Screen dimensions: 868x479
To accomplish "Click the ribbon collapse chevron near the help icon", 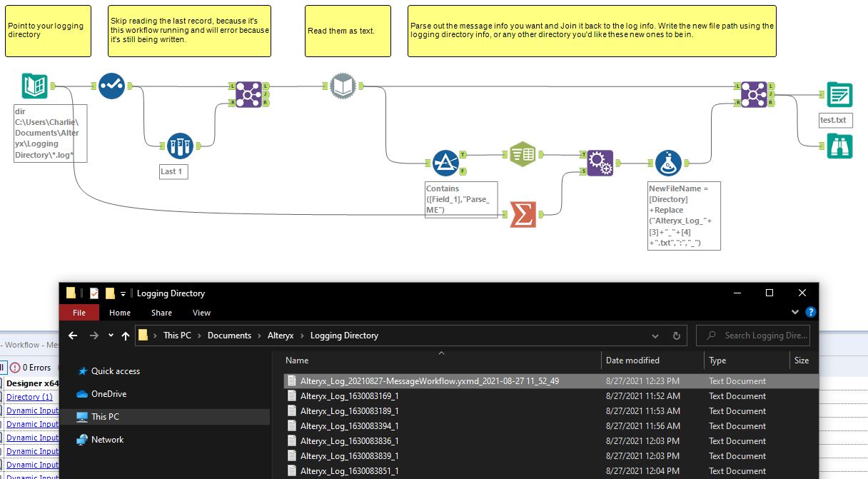I will [794, 312].
